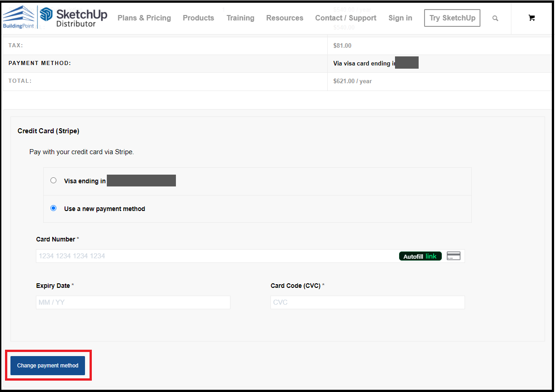Select the Visa ending radio button
This screenshot has width=555, height=392.
[53, 180]
